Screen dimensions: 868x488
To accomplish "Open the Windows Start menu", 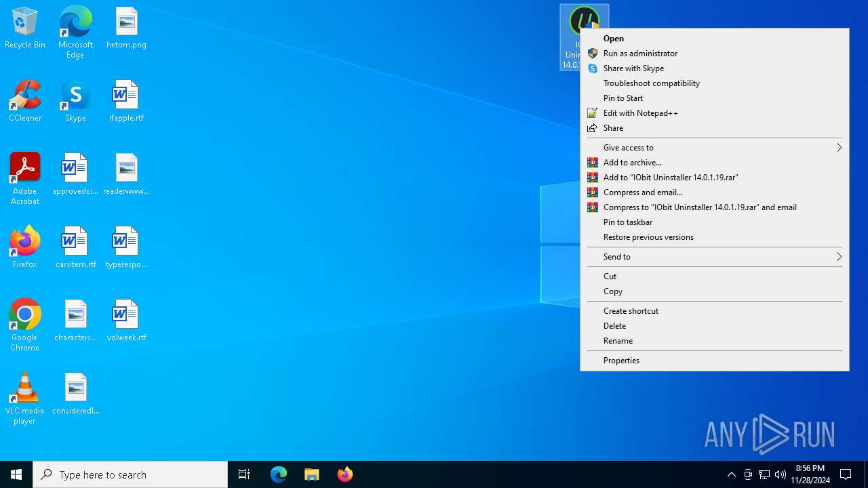I will (x=16, y=474).
